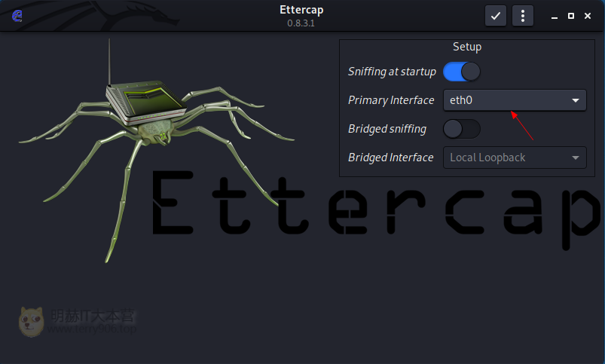Image resolution: width=605 pixels, height=364 pixels.
Task: Open the Bridged Interface Local Loopback dropdown
Action: [x=515, y=158]
